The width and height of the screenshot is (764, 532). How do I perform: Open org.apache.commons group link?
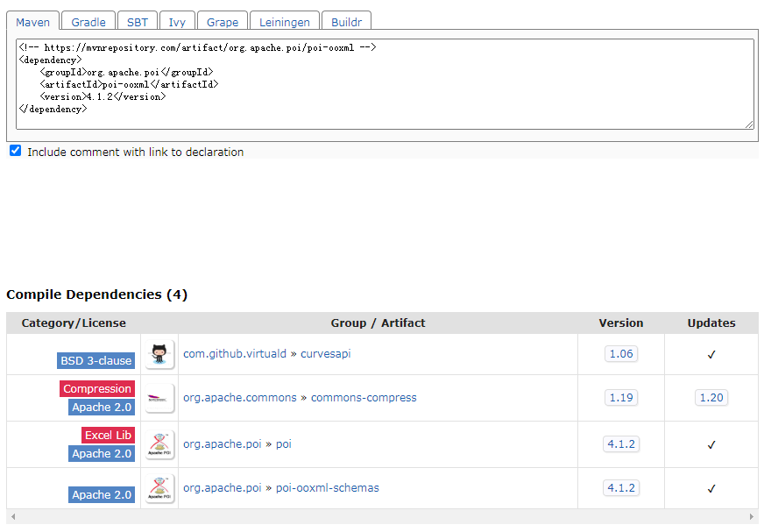(x=240, y=398)
